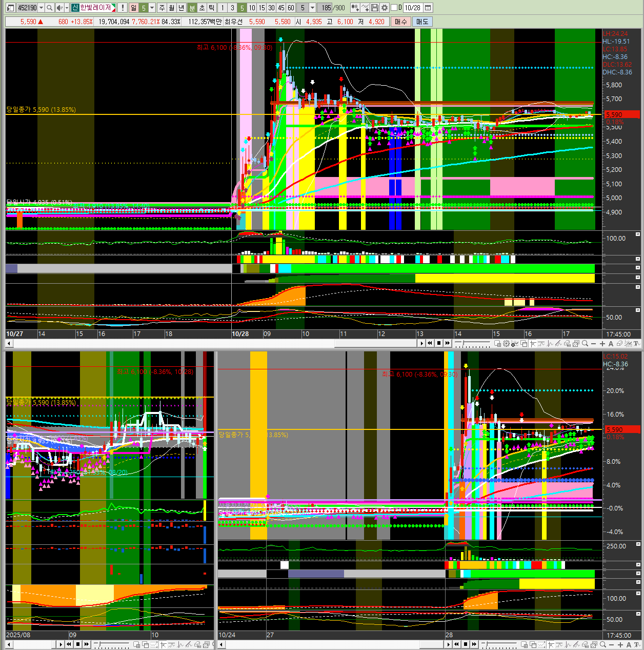Toggle the 틱 tick period button
644x650 pixels.
pyautogui.click(x=211, y=8)
